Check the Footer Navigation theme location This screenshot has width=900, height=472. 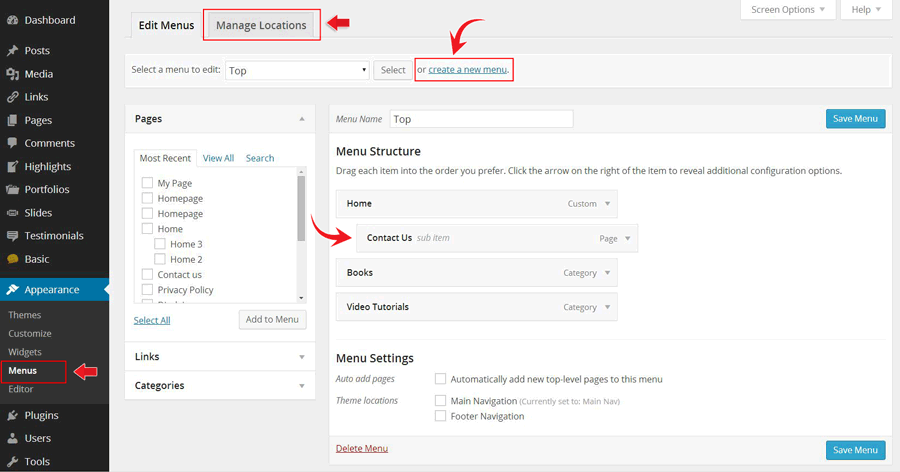440,416
